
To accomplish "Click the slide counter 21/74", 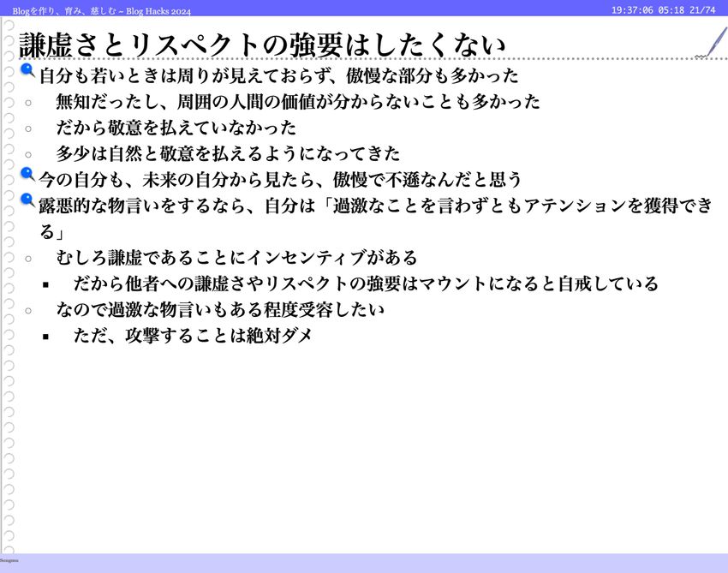I will point(701,9).
